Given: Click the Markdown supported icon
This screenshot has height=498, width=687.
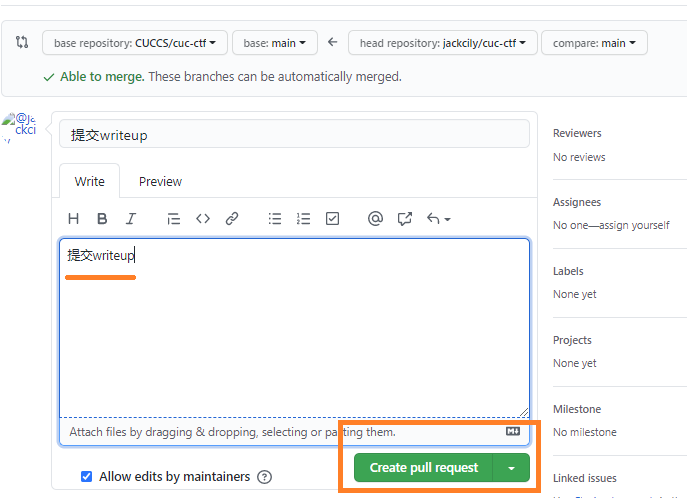Looking at the screenshot, I should 513,431.
